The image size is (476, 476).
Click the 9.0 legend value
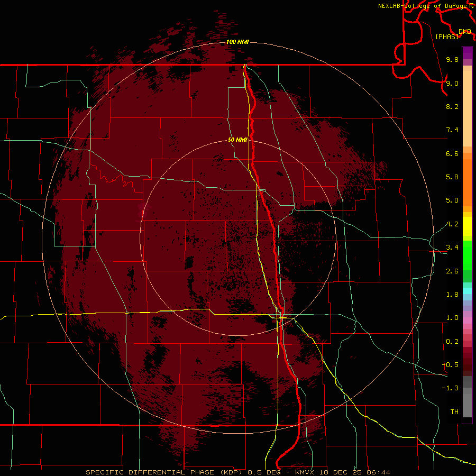coord(452,83)
